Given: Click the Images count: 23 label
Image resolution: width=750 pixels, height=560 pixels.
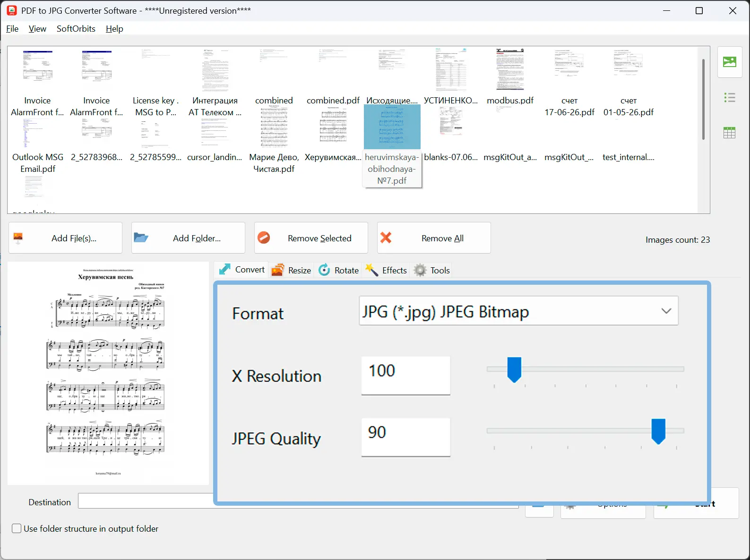Looking at the screenshot, I should point(678,239).
